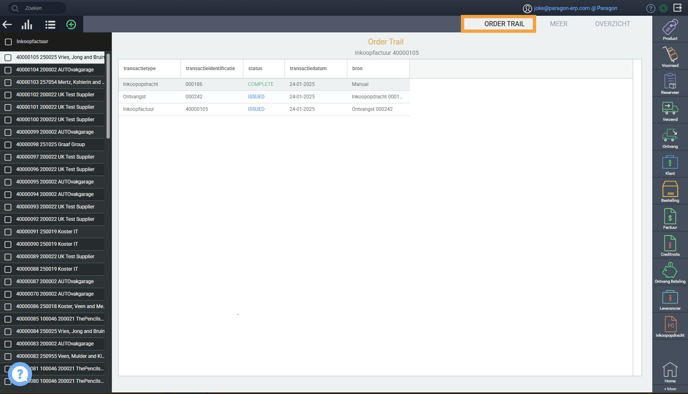Check the box for invoice 40000102
Image resolution: width=688 pixels, height=394 pixels.
pyautogui.click(x=8, y=95)
